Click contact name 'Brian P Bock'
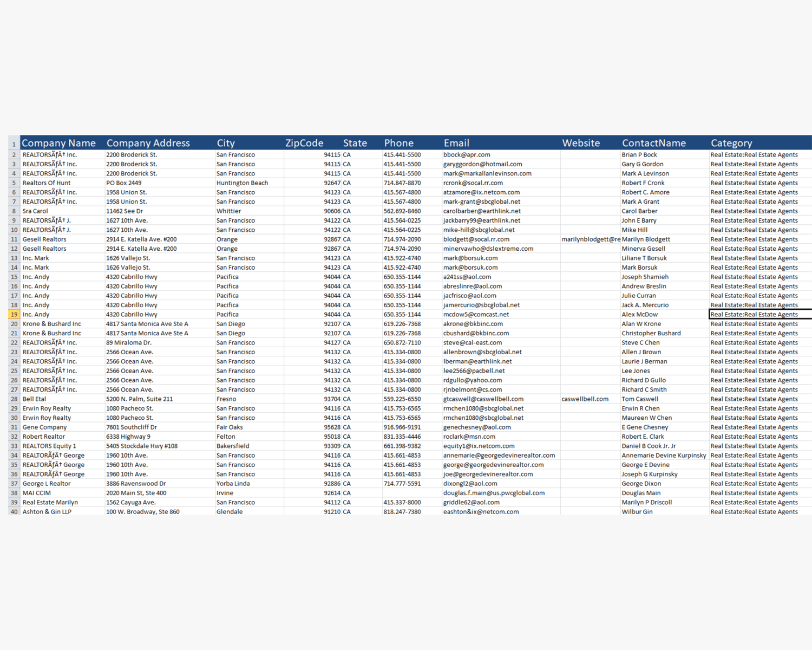 (x=665, y=155)
